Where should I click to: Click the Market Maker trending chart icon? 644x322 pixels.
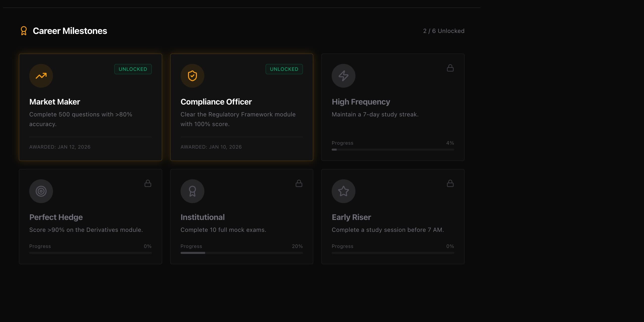(41, 76)
